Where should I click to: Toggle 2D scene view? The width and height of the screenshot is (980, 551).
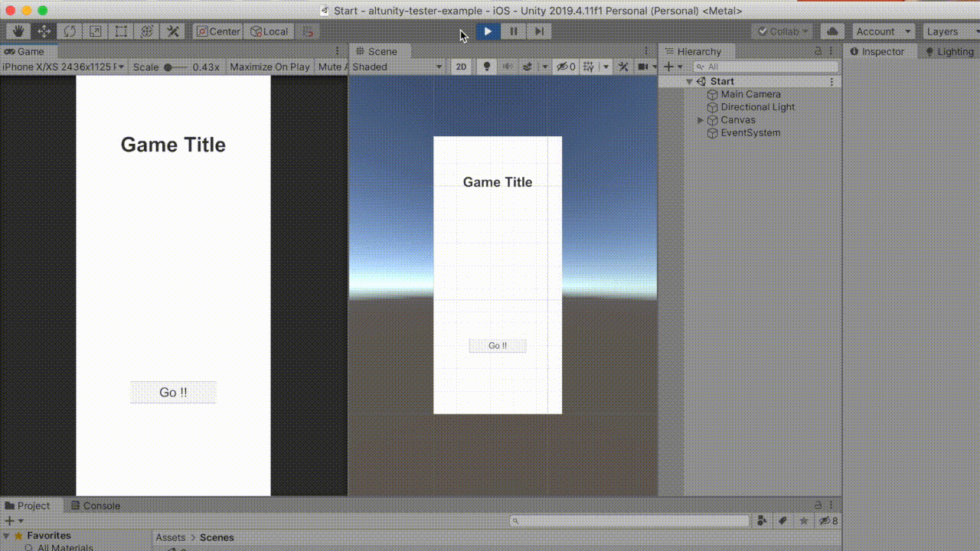coord(461,67)
